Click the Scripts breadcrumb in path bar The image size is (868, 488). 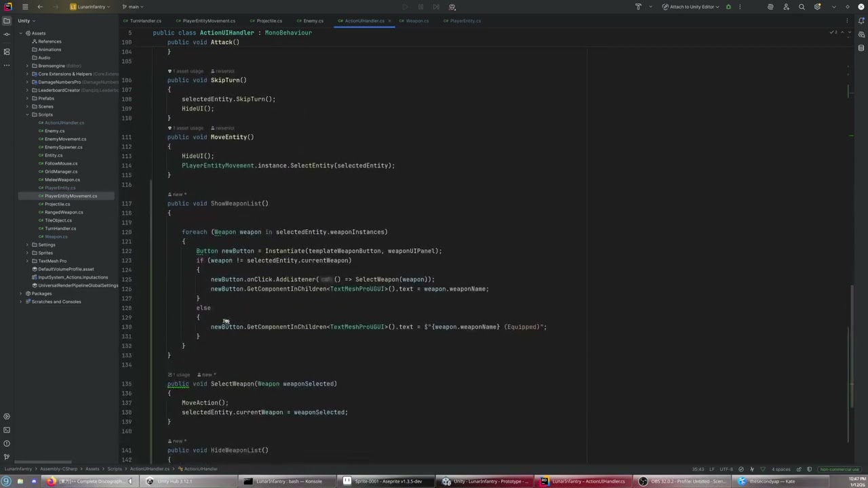(114, 468)
